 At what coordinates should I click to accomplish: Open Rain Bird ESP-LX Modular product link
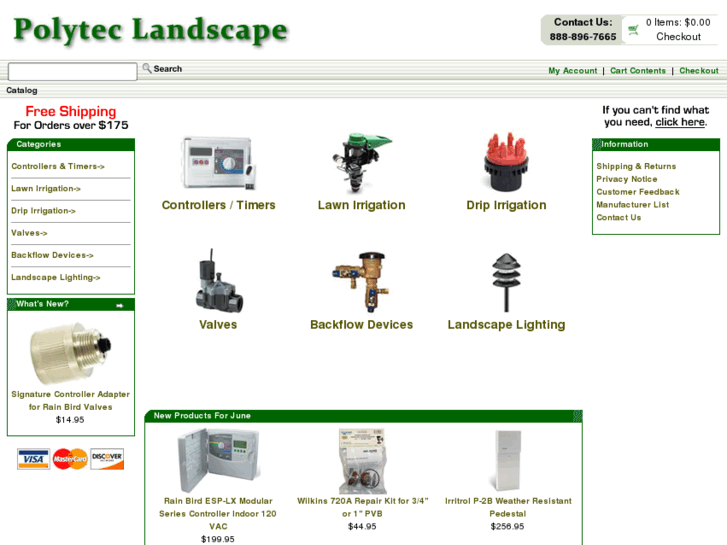(x=218, y=513)
